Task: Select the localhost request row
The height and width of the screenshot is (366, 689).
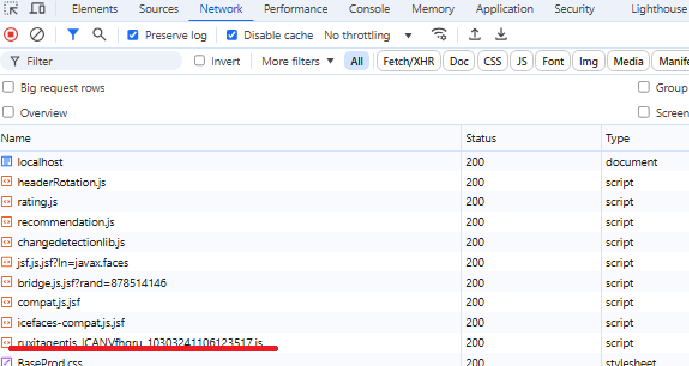Action: (x=344, y=162)
